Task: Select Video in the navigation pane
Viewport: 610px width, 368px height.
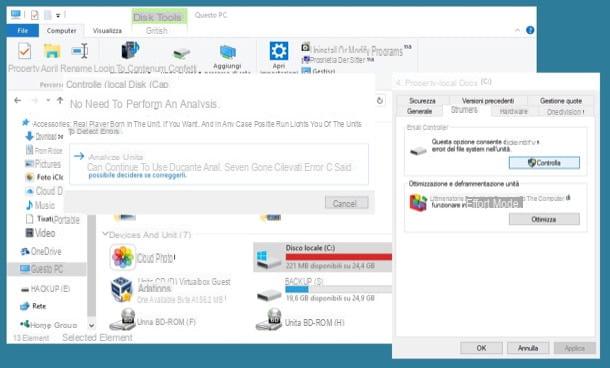Action: [40, 233]
